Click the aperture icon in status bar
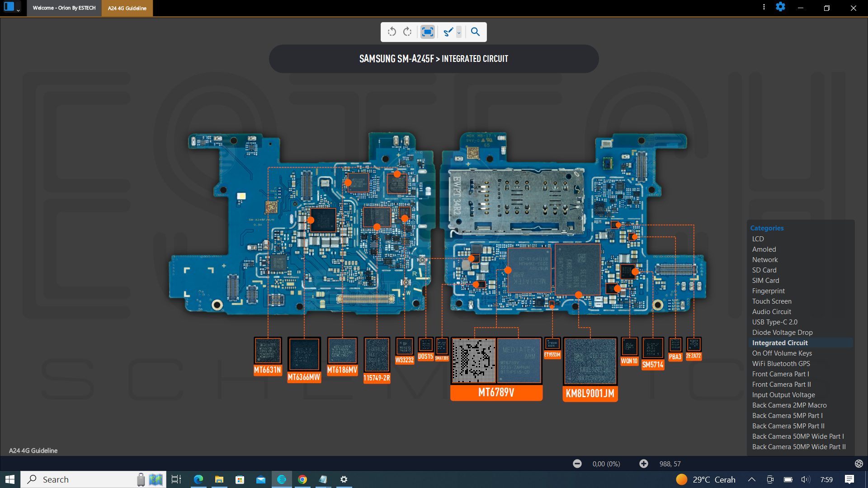Screen dimensions: 868x488 point(859,464)
